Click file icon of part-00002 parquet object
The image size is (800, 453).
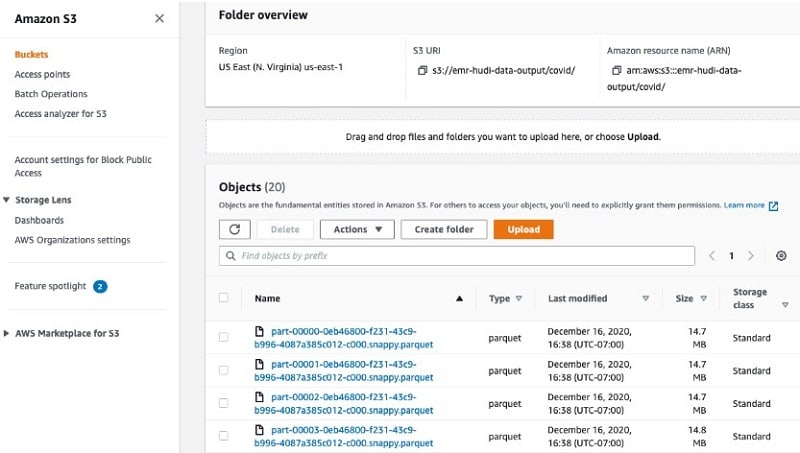259,397
